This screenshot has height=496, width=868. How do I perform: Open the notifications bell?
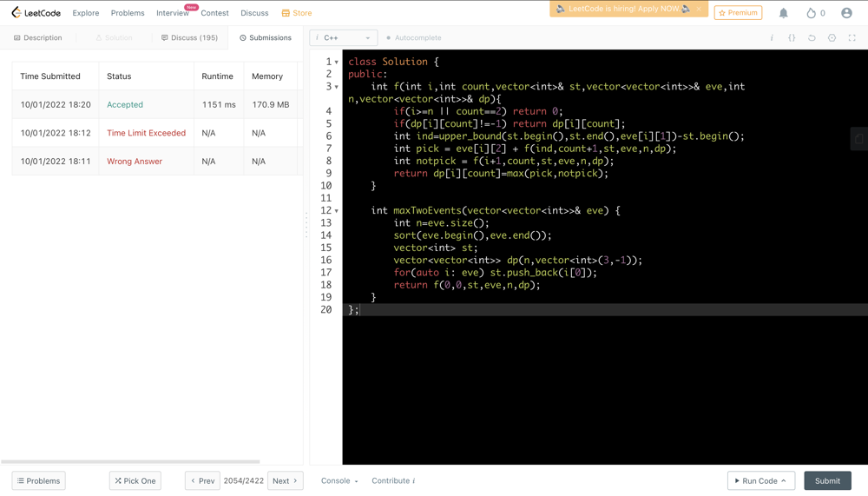783,13
